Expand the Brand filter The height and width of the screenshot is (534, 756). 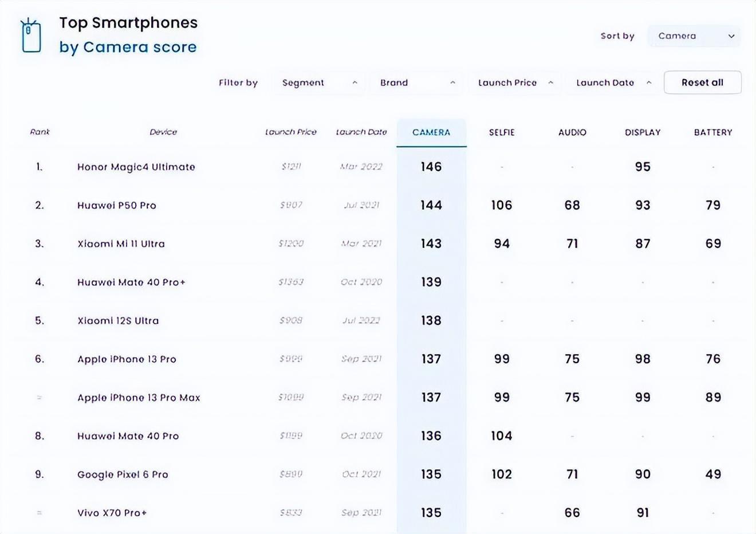[418, 83]
